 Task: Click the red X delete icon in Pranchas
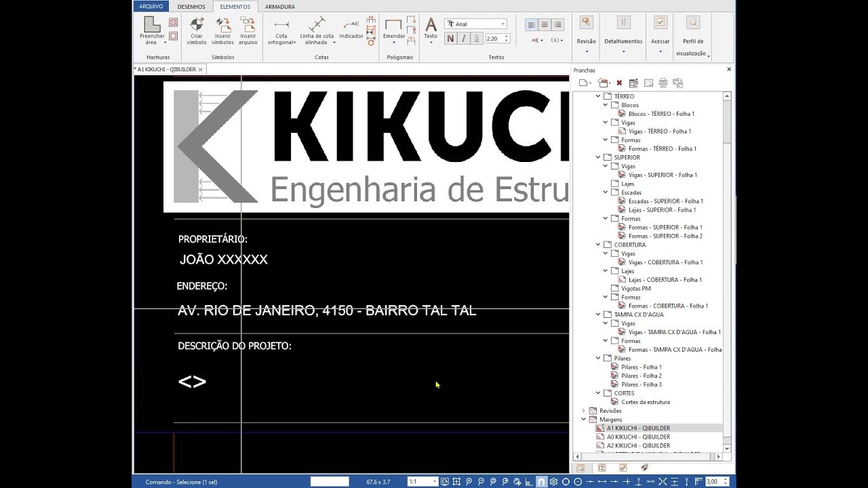619,83
